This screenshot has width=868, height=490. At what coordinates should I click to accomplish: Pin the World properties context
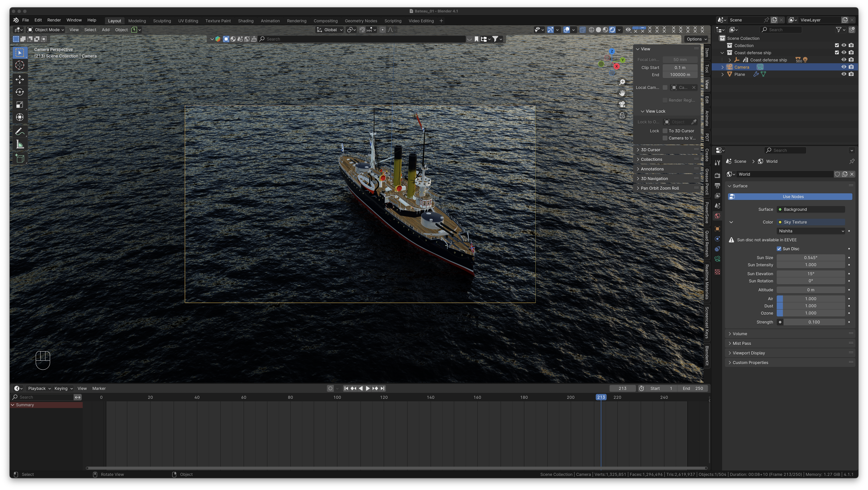(x=851, y=162)
